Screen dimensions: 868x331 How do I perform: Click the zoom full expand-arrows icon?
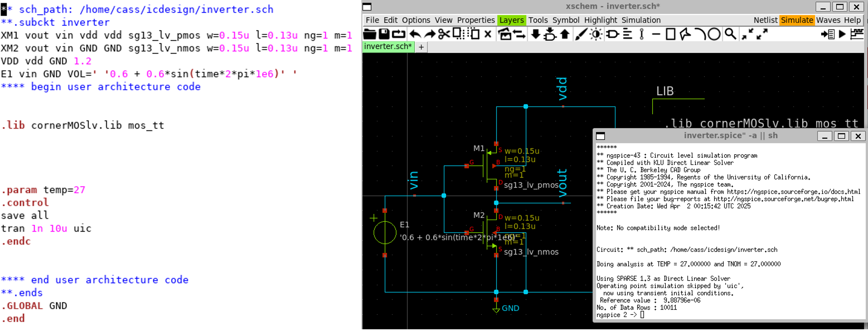762,34
